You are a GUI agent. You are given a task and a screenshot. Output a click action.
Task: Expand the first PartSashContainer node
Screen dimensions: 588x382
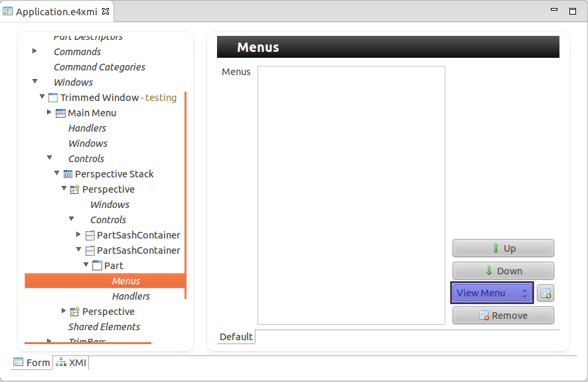click(79, 235)
